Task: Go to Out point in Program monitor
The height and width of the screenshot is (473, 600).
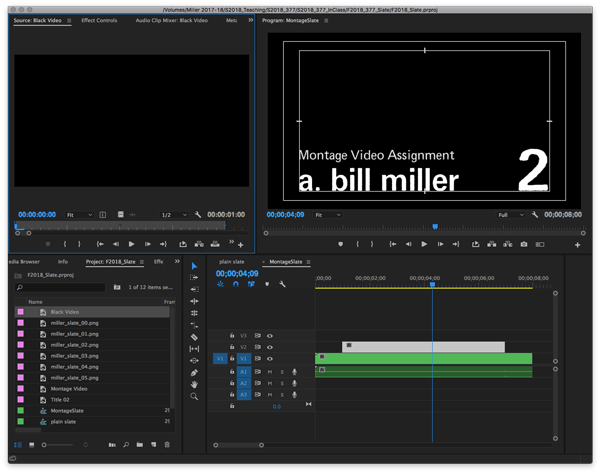Action: 456,244
